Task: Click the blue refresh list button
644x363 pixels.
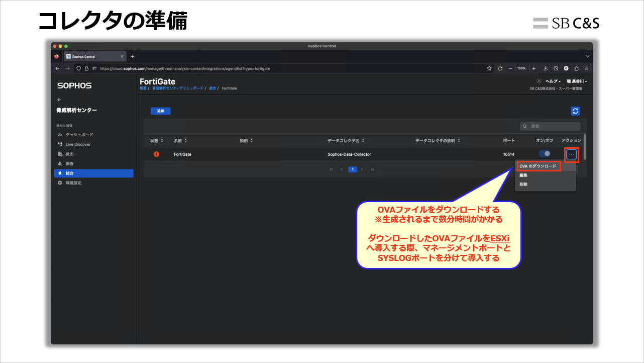Action: coord(576,111)
